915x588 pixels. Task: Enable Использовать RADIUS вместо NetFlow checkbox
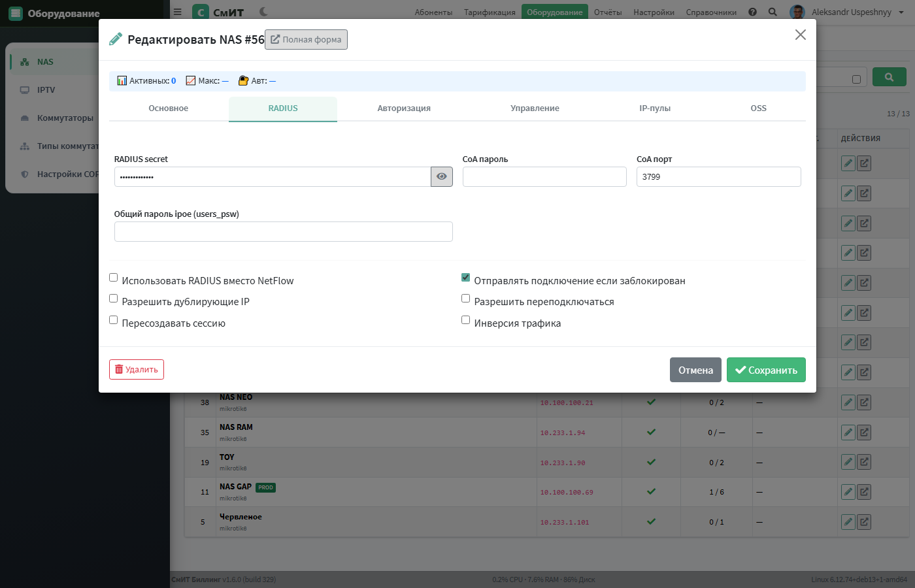pyautogui.click(x=113, y=278)
